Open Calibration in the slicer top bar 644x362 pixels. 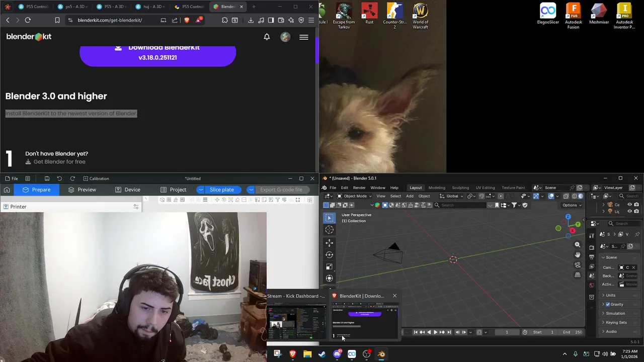(96, 178)
